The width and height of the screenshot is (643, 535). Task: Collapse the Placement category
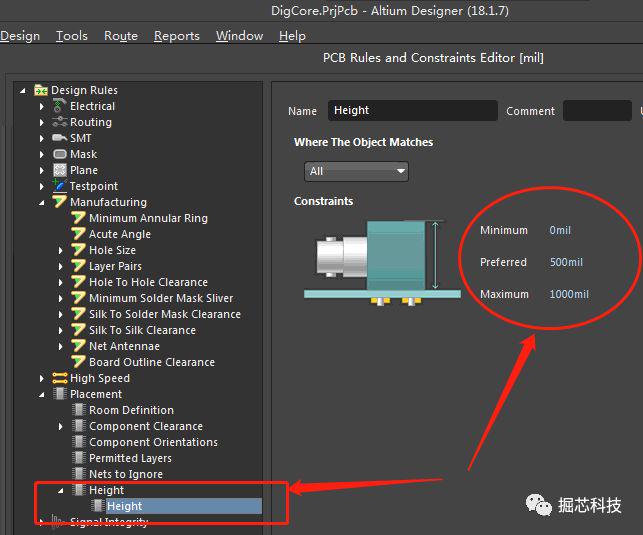(41, 395)
